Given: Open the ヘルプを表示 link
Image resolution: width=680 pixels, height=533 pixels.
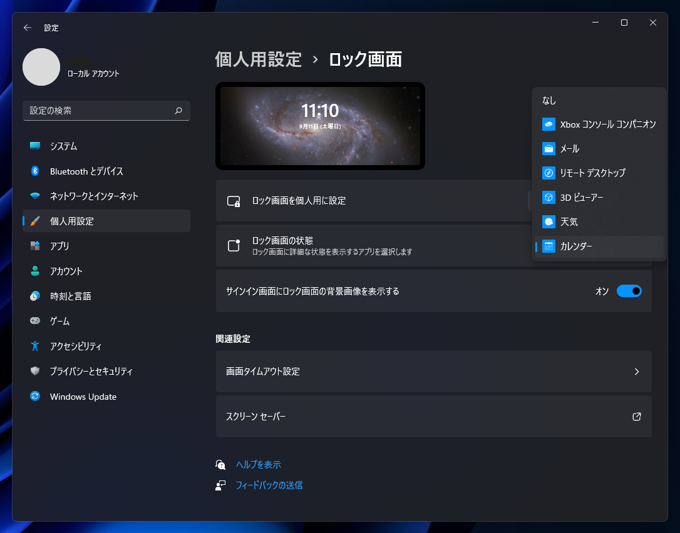Looking at the screenshot, I should click(258, 465).
